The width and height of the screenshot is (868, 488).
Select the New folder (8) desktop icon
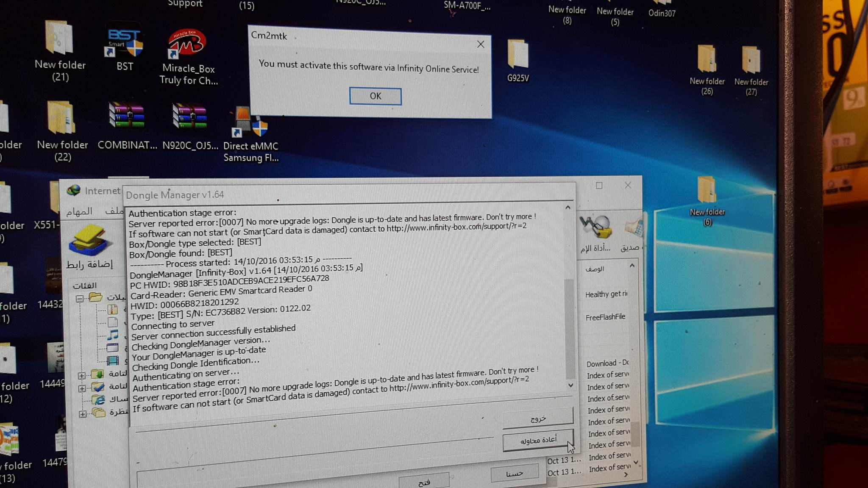click(x=567, y=15)
